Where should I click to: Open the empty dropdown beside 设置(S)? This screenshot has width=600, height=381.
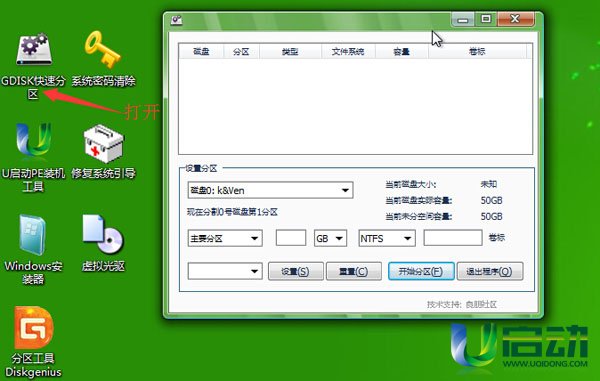[x=225, y=271]
